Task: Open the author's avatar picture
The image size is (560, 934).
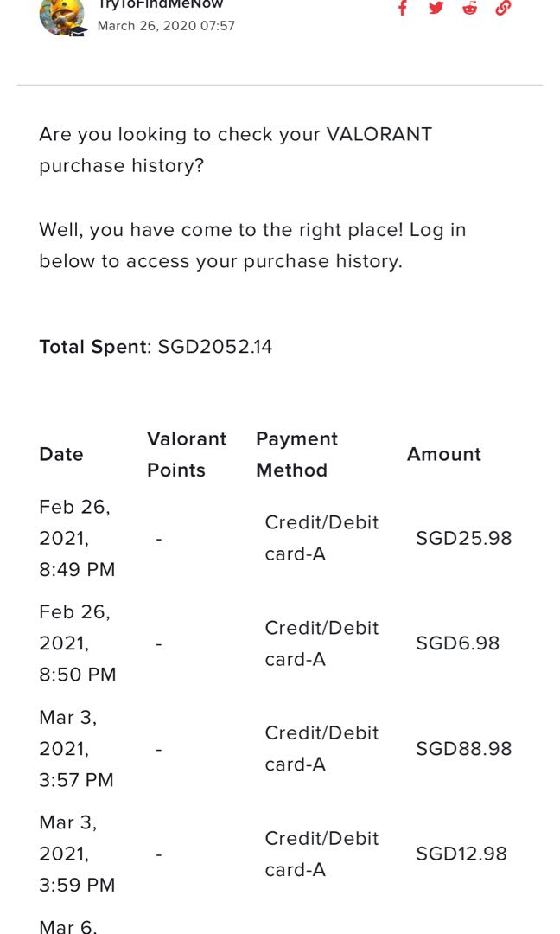Action: pyautogui.click(x=62, y=15)
